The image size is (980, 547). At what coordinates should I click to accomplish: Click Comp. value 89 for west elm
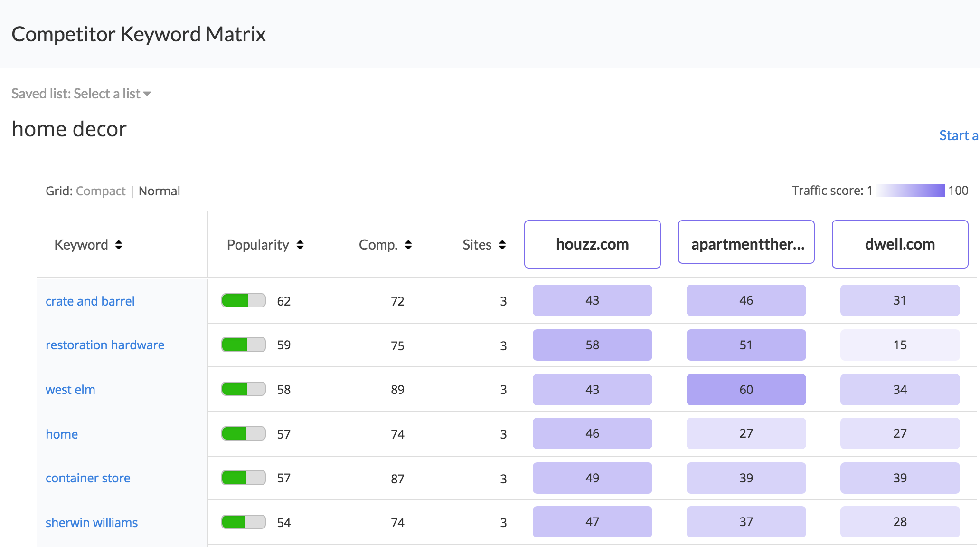(397, 390)
